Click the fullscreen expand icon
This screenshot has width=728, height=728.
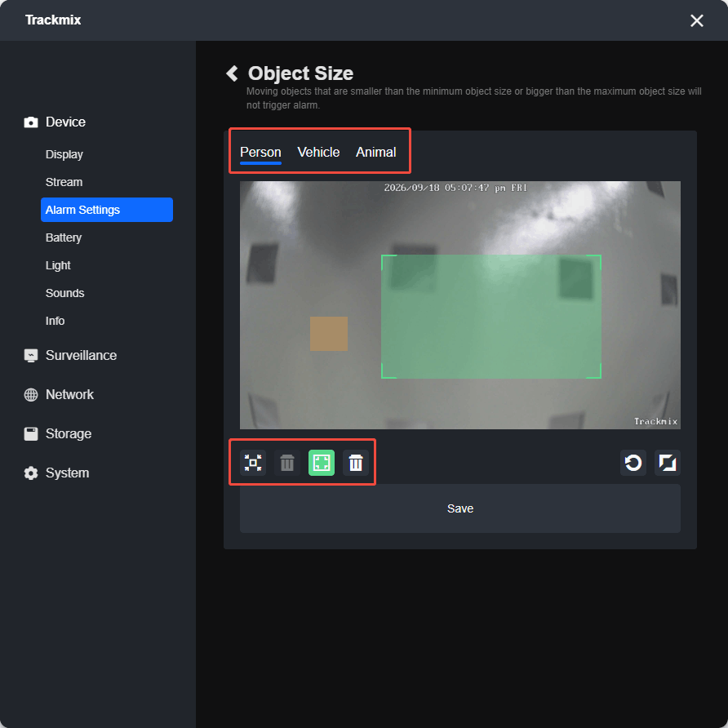tap(668, 463)
